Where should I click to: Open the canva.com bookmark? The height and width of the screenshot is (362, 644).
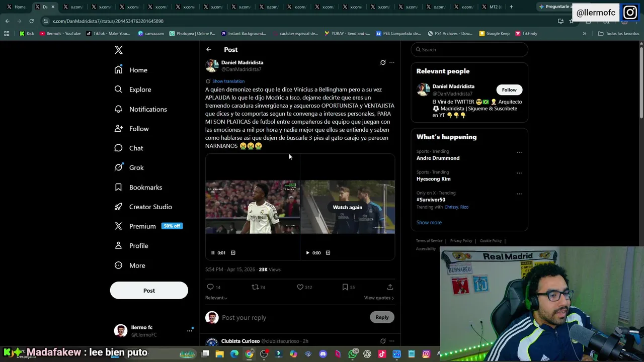pos(151,34)
